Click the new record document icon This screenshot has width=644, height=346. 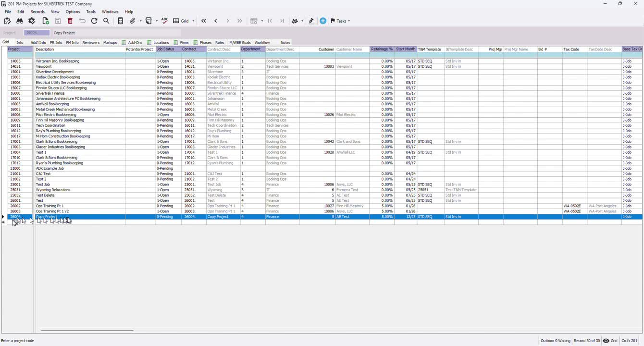46,21
